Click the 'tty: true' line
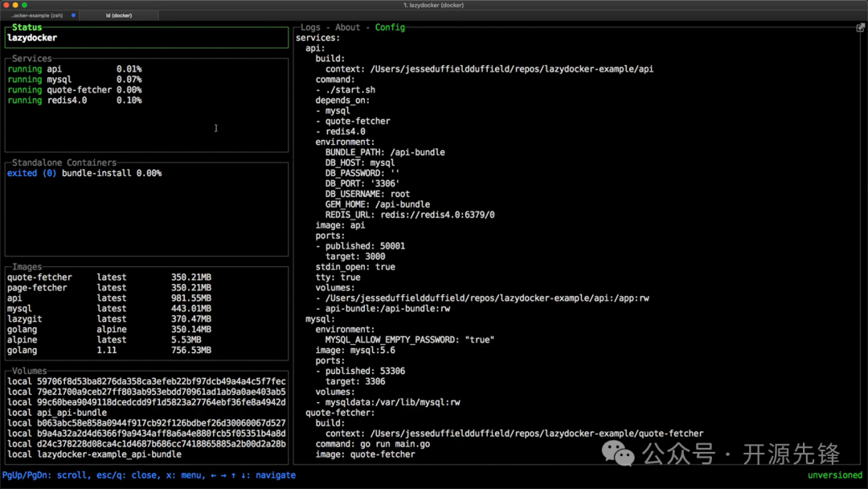 tap(338, 277)
